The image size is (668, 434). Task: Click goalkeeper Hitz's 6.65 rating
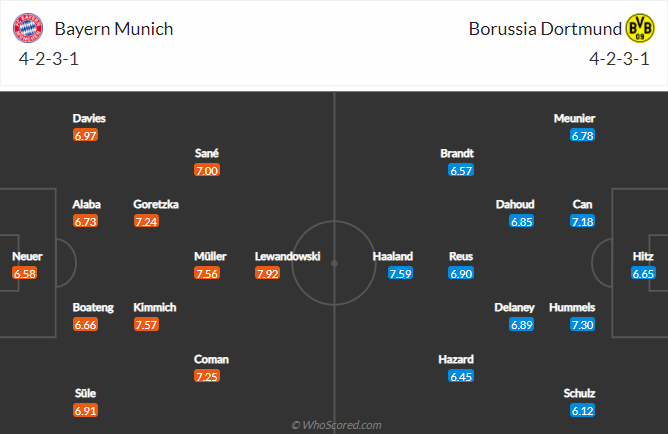[643, 272]
